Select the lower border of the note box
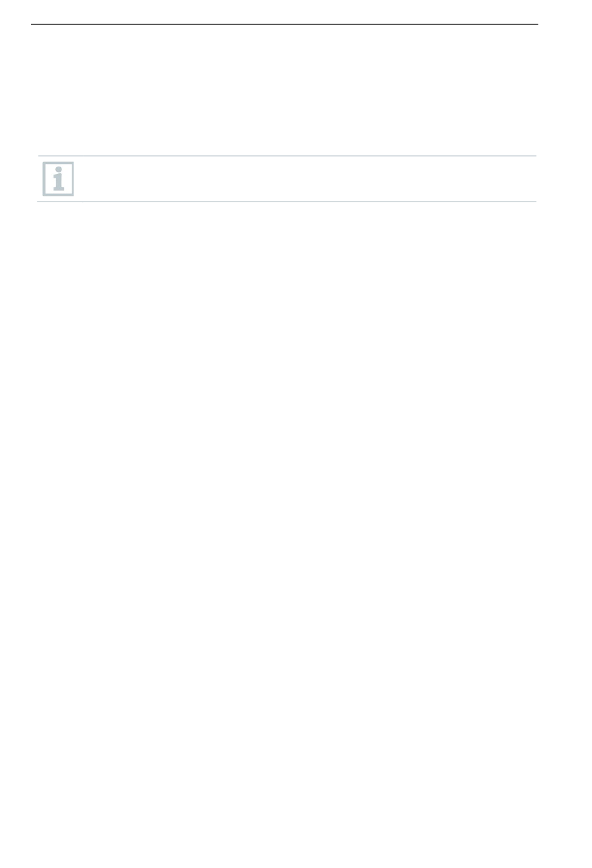The width and height of the screenshot is (592, 868). tap(287, 201)
